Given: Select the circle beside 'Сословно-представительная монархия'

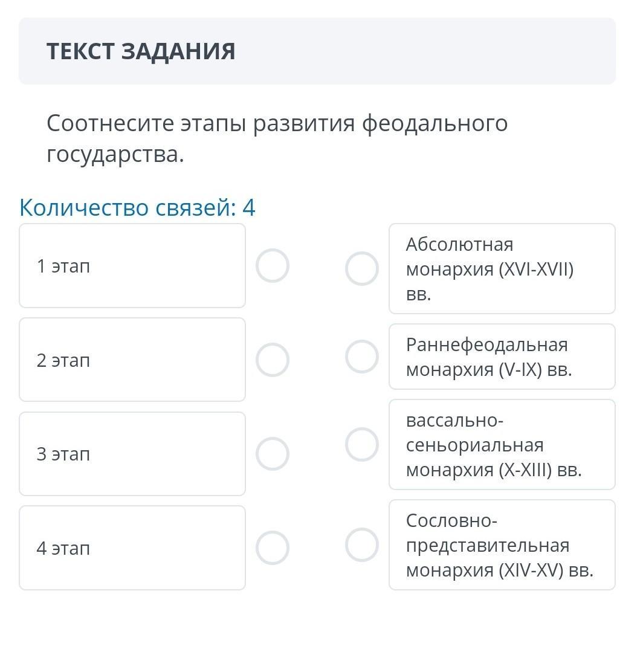Looking at the screenshot, I should [362, 545].
